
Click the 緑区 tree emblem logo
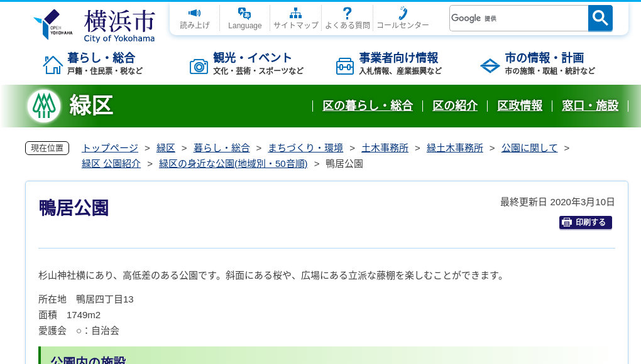(x=42, y=105)
